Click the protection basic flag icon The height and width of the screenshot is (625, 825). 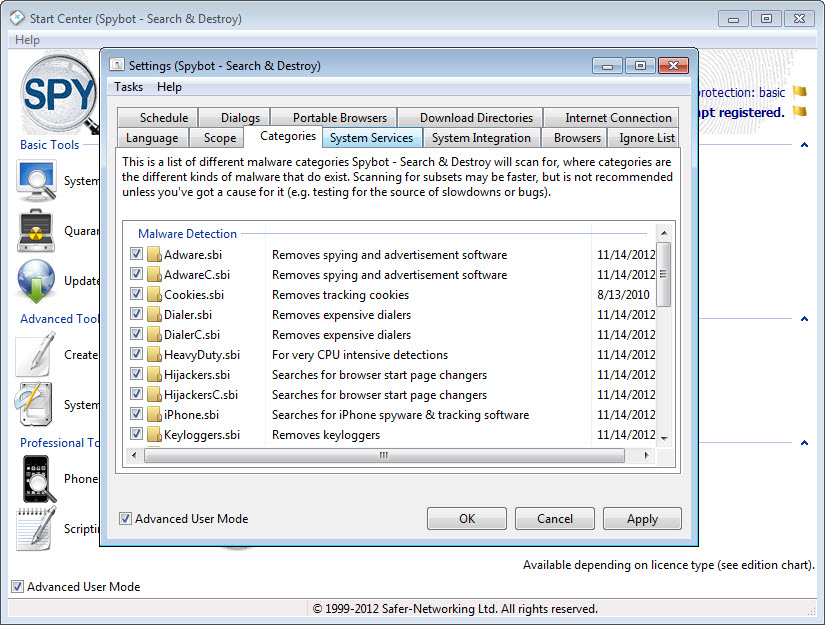(800, 92)
